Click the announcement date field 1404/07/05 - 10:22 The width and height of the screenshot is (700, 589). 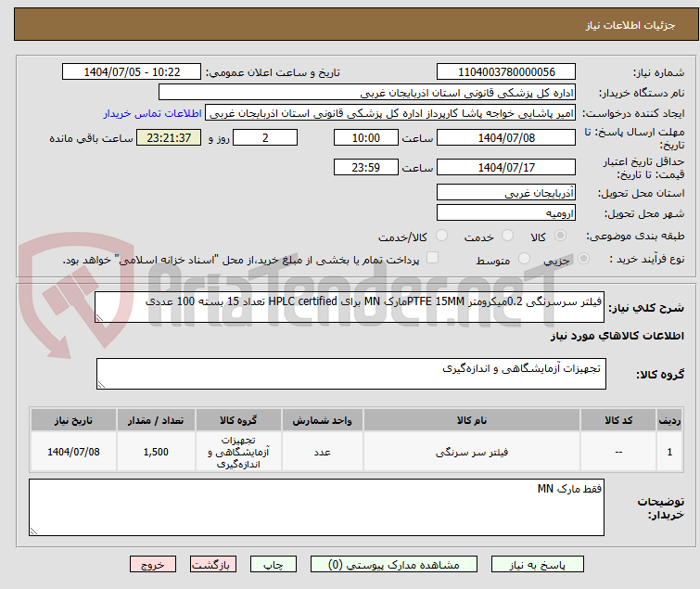pos(132,72)
